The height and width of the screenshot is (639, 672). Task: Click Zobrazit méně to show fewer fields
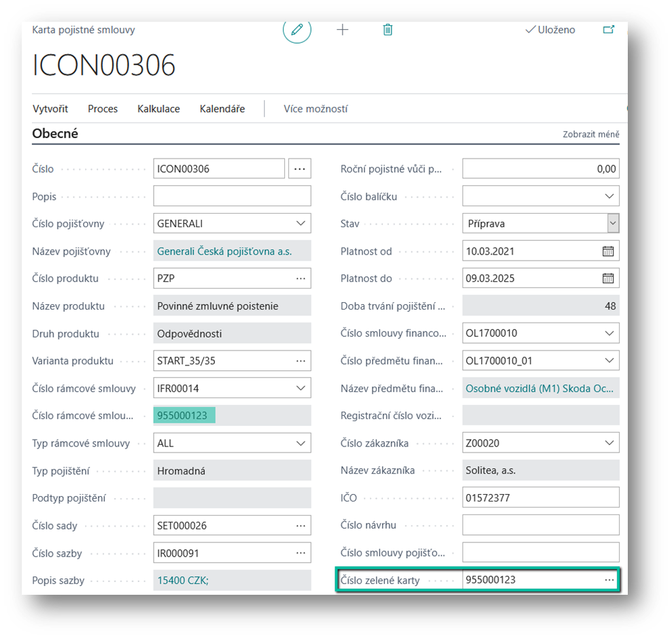tap(590, 135)
